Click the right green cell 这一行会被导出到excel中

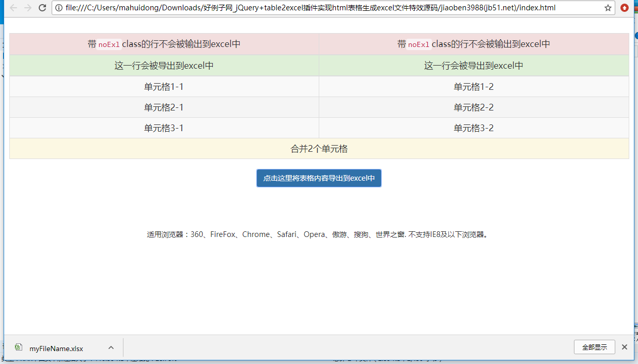tap(474, 66)
